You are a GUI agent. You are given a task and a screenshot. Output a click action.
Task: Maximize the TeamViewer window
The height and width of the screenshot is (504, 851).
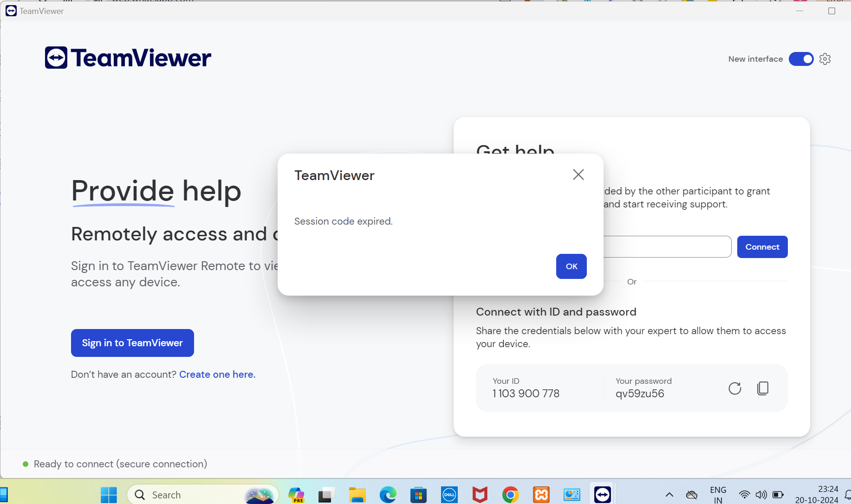(832, 11)
